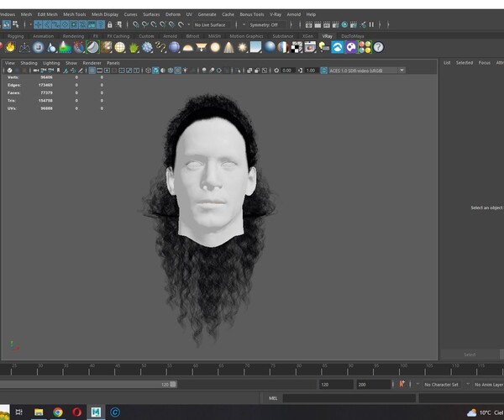Toggle use all lights viewport icon
The image size is (504, 420).
186,71
